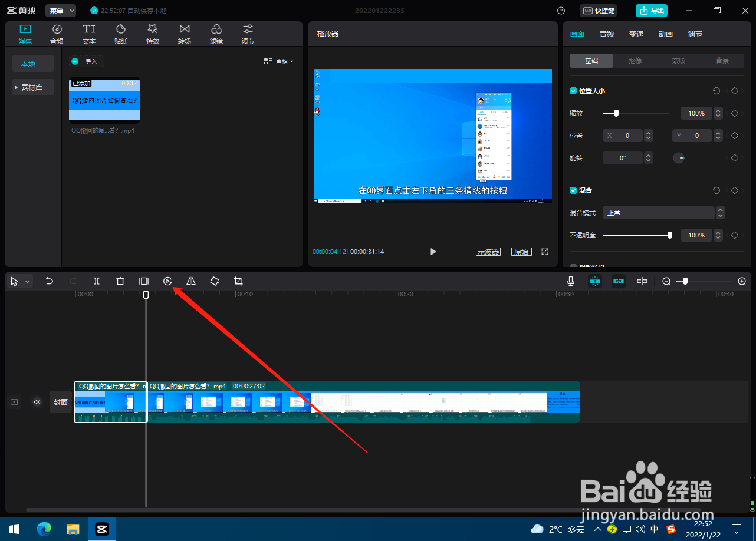Open the Transitions (转场) panel
756x541 pixels.
pos(185,34)
